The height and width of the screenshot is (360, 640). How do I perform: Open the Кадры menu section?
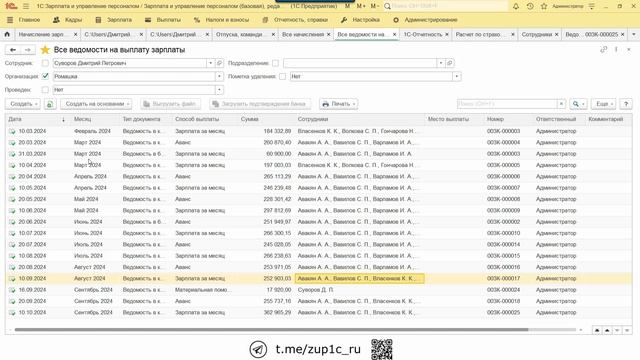tap(68, 20)
